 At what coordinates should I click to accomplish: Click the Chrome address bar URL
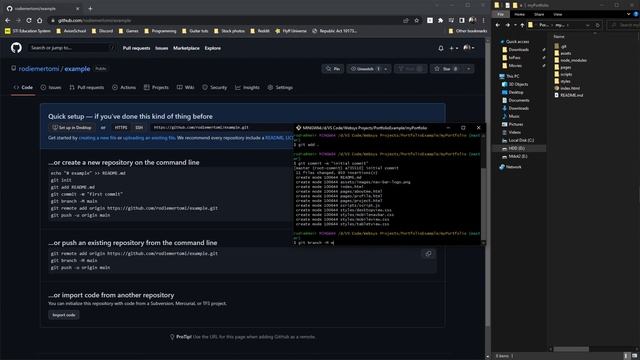[x=94, y=20]
